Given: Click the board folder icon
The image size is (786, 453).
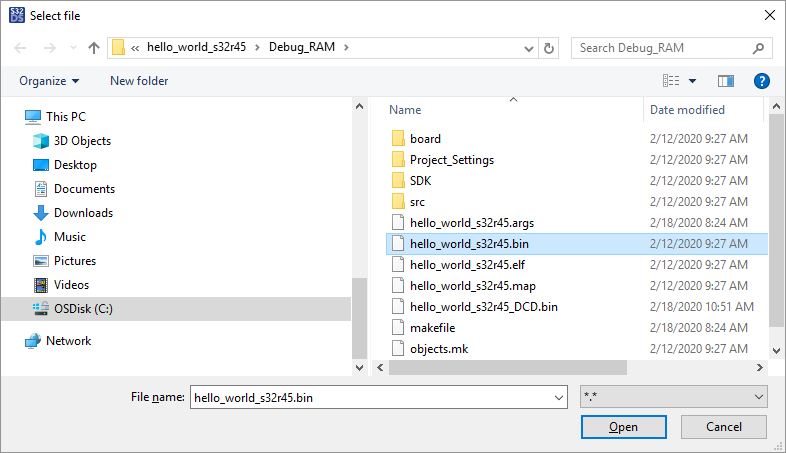Looking at the screenshot, I should click(x=398, y=138).
